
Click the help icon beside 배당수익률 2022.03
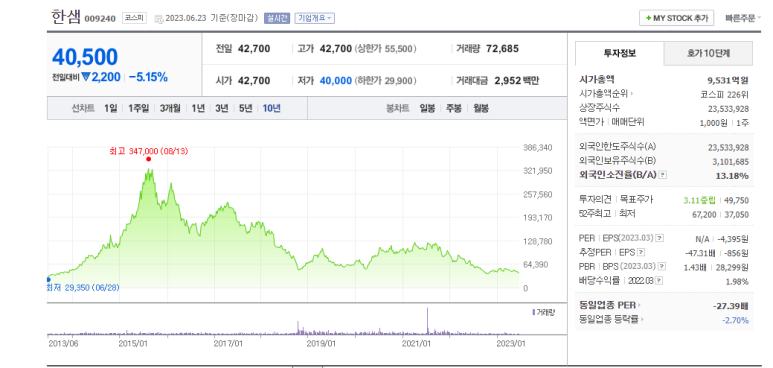point(659,281)
